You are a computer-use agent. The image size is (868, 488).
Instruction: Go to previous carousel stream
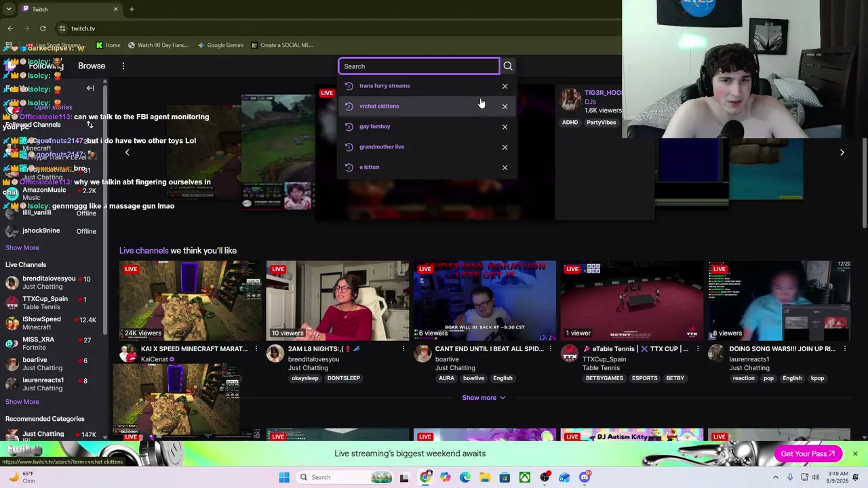point(127,152)
